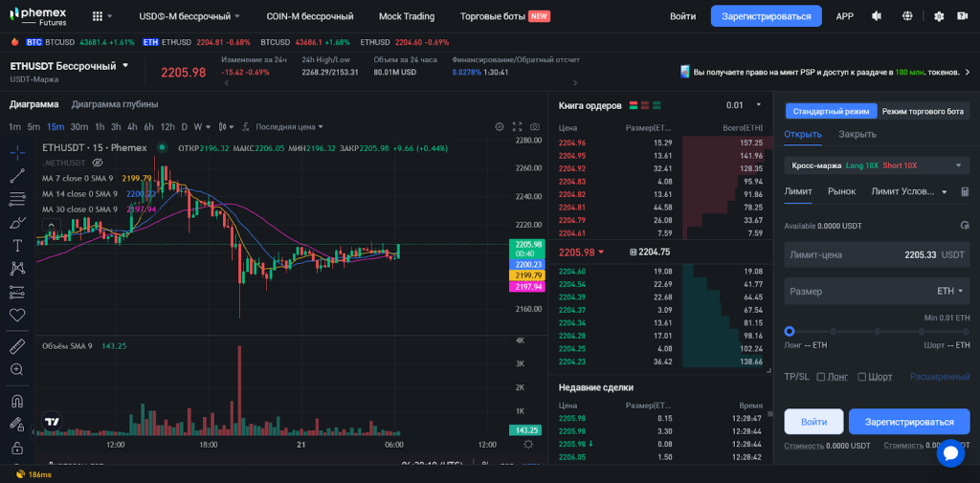Click Зарегистрироваться in the order panel

(x=909, y=422)
